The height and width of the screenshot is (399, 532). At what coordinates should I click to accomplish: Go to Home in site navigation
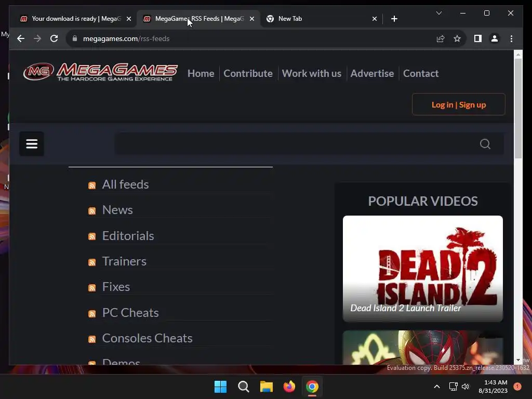[201, 73]
